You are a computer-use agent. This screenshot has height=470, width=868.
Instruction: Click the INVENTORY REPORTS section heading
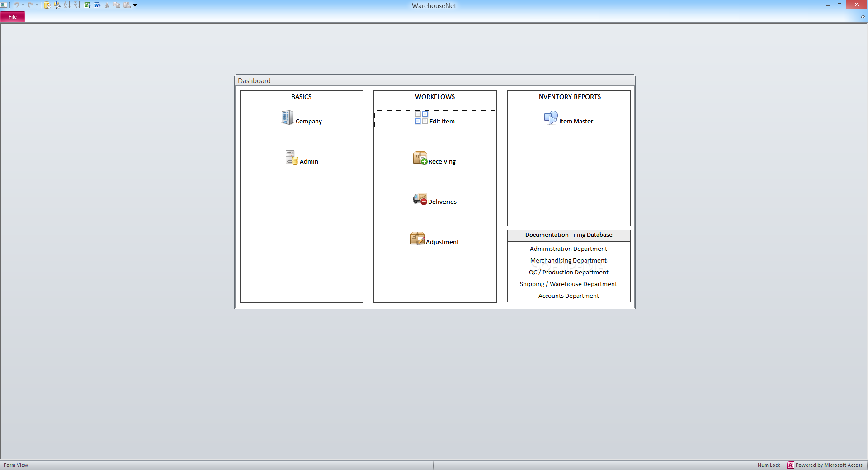(569, 97)
